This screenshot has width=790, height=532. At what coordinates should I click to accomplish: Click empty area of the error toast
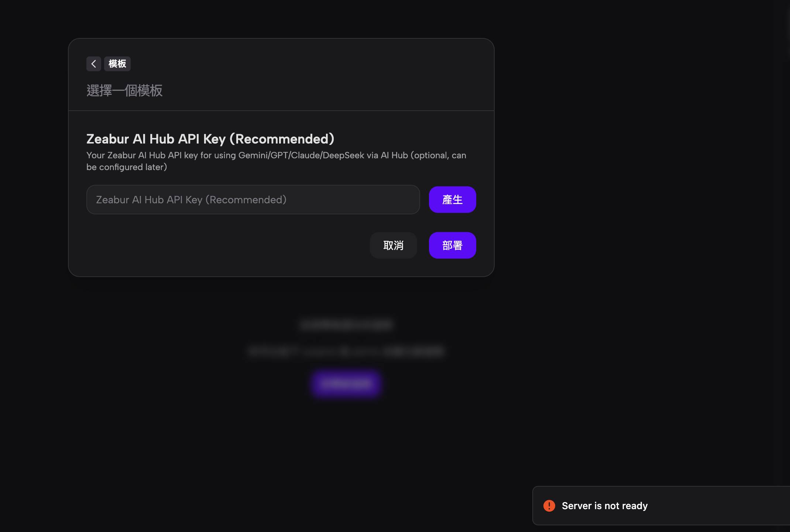pyautogui.click(x=720, y=506)
